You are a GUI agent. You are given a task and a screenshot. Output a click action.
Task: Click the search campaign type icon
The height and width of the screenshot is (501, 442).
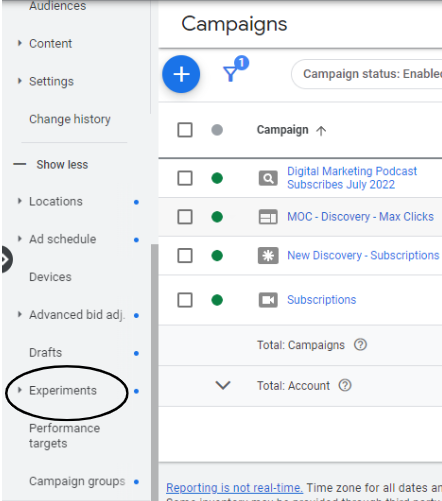268,178
